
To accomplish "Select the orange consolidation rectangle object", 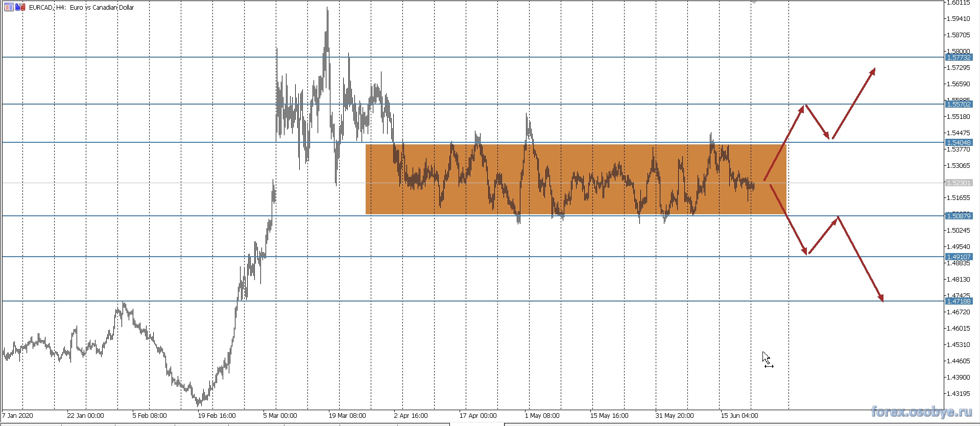I will coord(576,179).
